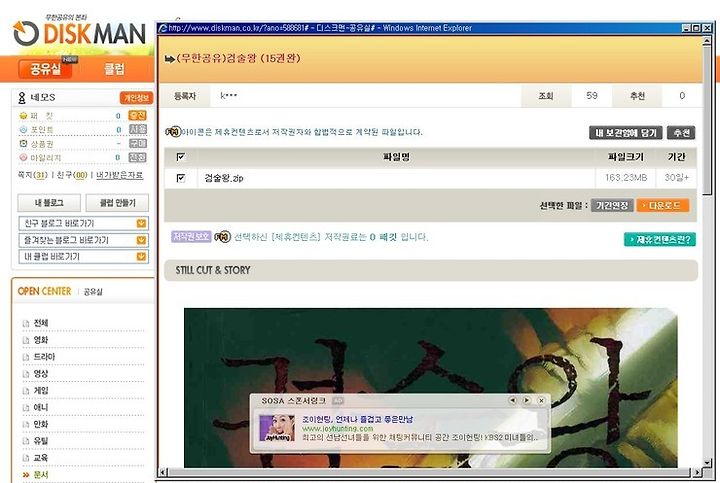Viewport: 720px width, 483px height.
Task: Click the AD badge in SOSA popup
Action: (338, 401)
